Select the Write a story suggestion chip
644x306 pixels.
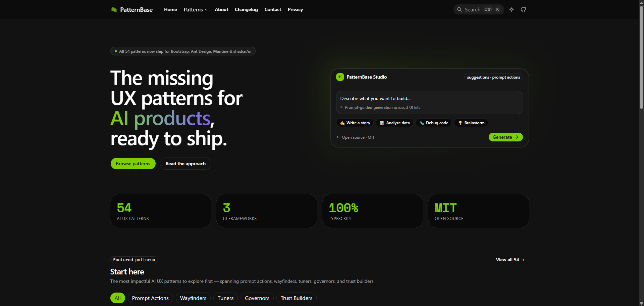355,123
